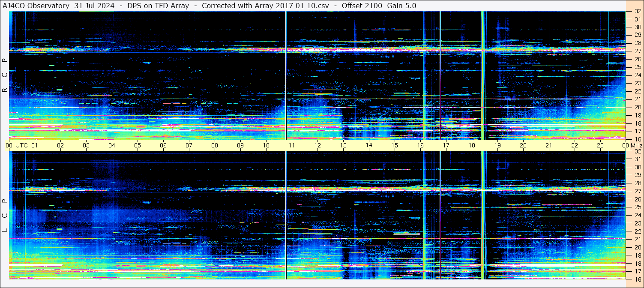Image resolution: width=644 pixels, height=288 pixels.
Task: Select the 01 hour mark on the time axis
Action: click(35, 145)
